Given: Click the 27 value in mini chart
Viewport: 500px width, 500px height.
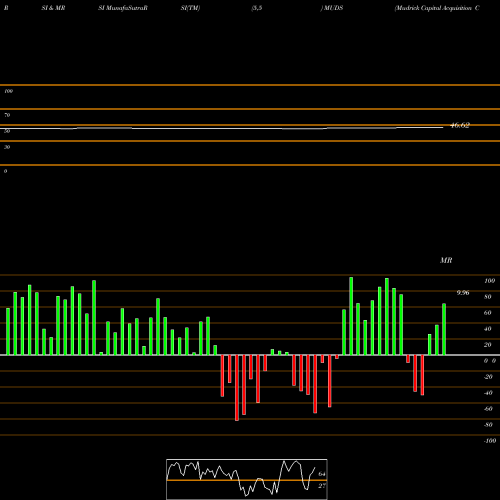Looking at the screenshot, I should pyautogui.click(x=322, y=486).
